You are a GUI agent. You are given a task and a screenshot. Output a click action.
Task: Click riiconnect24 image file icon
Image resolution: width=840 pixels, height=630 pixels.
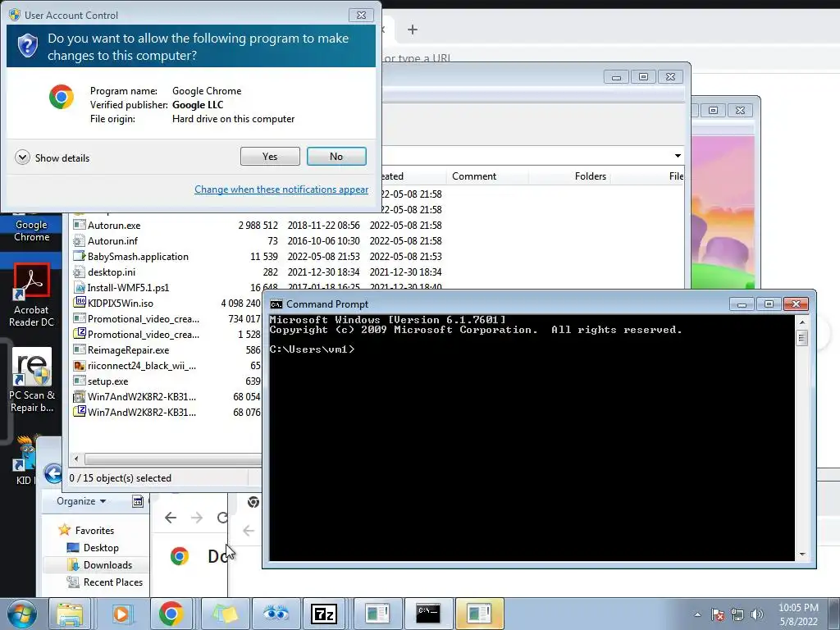point(80,365)
